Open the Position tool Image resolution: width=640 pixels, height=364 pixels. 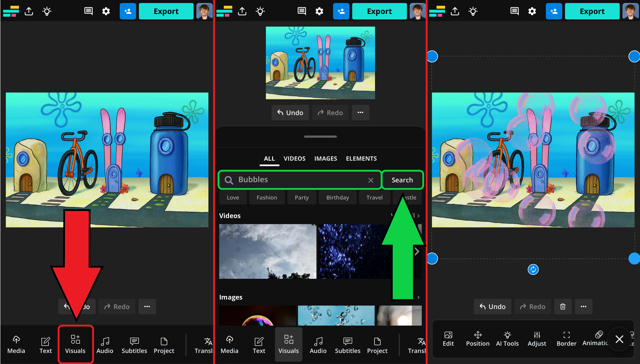478,338
